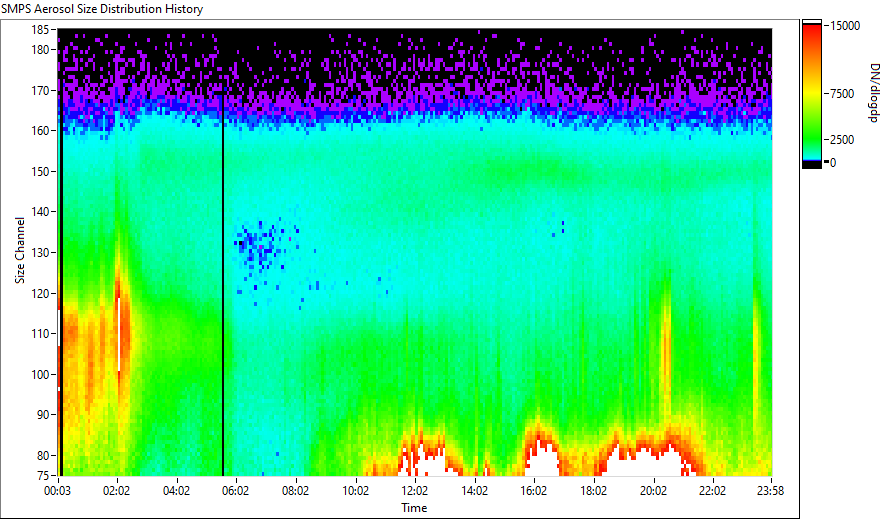
Task: Click the 14:02 time axis label
Action: (x=474, y=491)
